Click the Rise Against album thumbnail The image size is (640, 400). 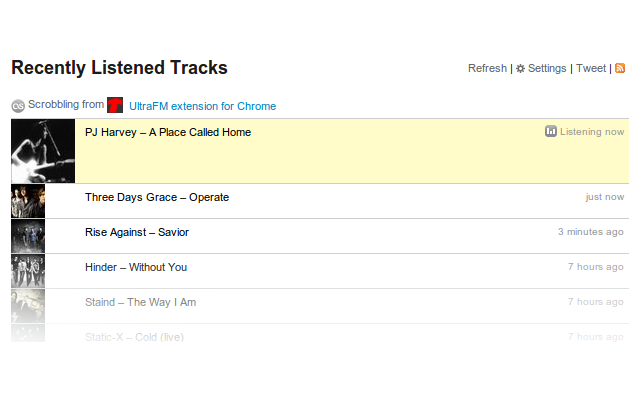28,236
